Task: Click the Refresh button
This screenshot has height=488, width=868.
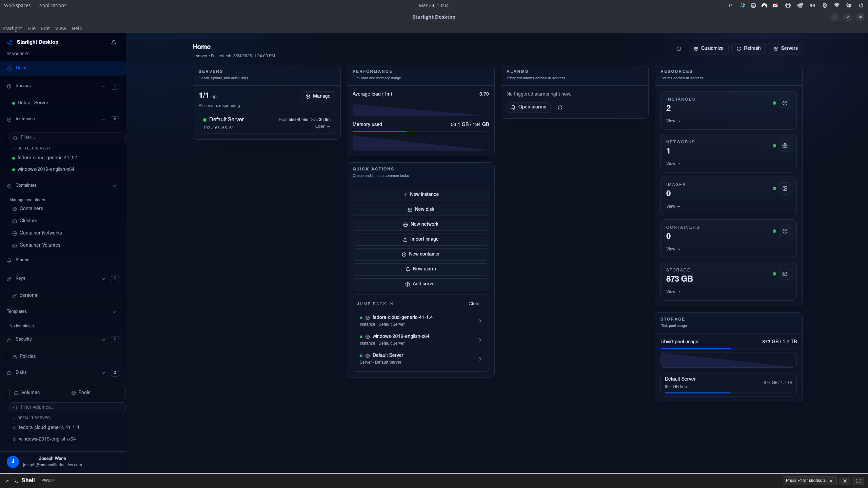Action: [749, 48]
